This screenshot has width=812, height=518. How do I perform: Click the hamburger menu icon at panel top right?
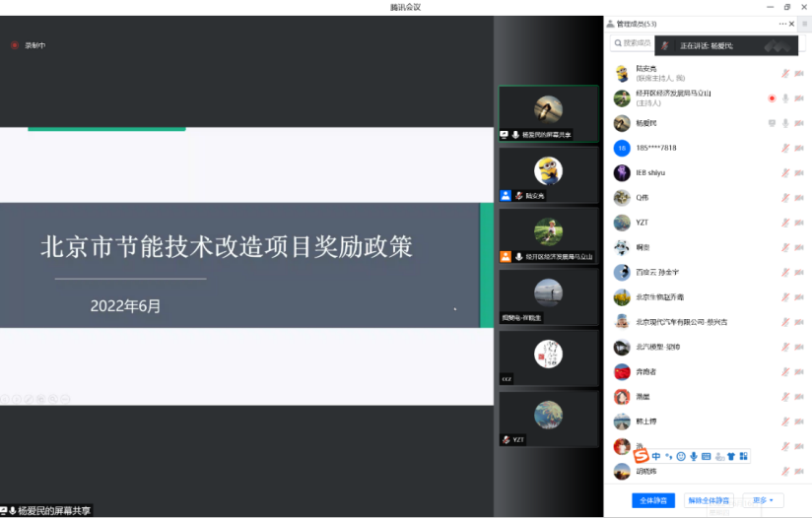pos(805,24)
